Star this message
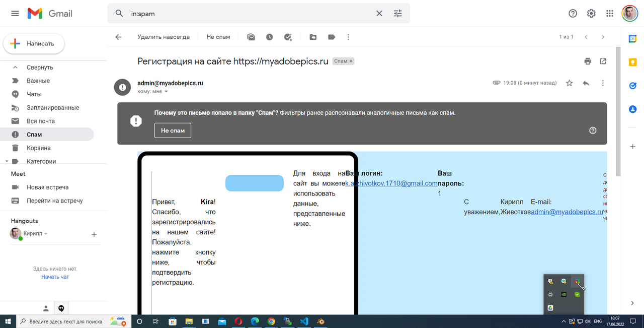 point(570,83)
